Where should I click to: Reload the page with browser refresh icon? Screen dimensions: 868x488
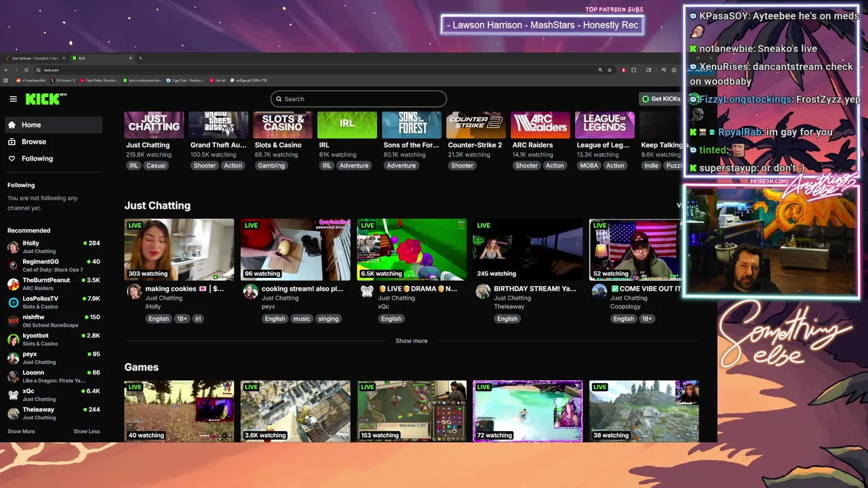pyautogui.click(x=26, y=70)
